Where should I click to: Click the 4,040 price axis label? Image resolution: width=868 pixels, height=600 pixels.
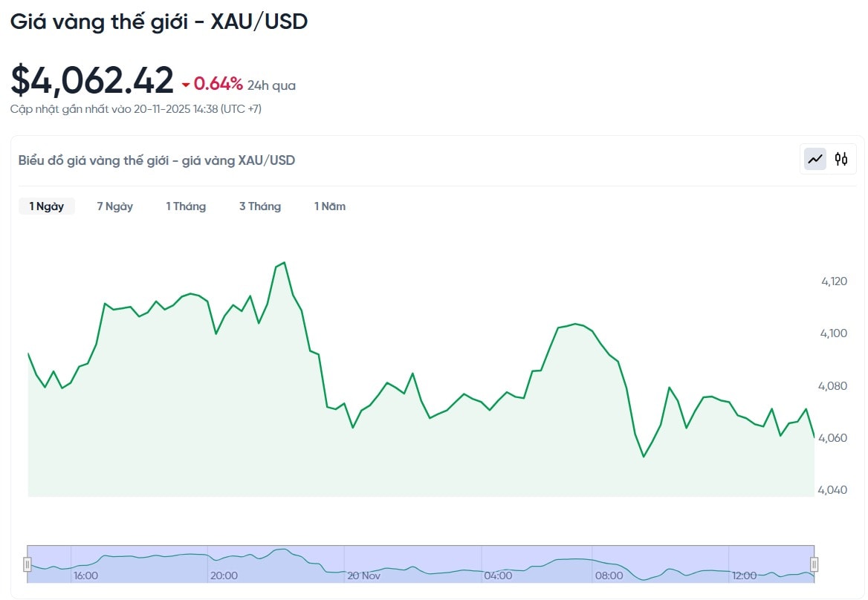[834, 490]
